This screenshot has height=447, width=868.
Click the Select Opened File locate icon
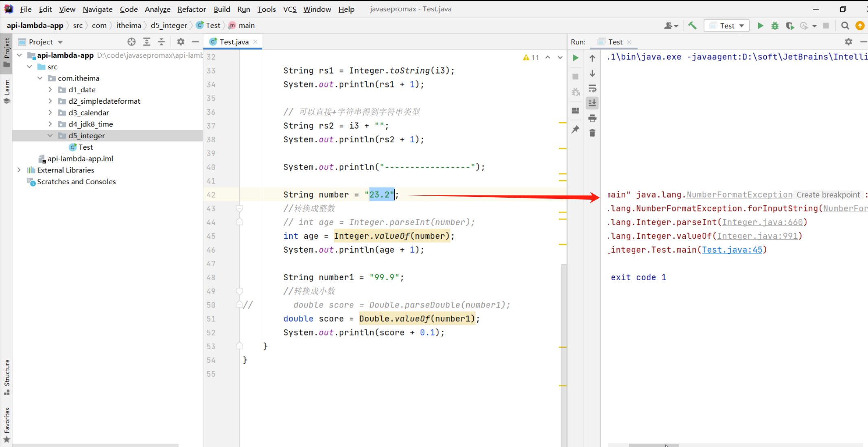pos(131,42)
